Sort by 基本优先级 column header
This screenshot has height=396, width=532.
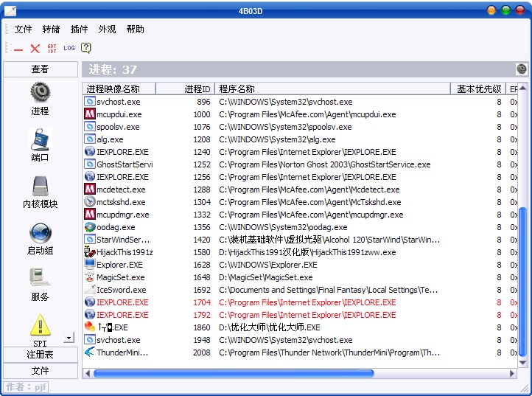coord(478,89)
